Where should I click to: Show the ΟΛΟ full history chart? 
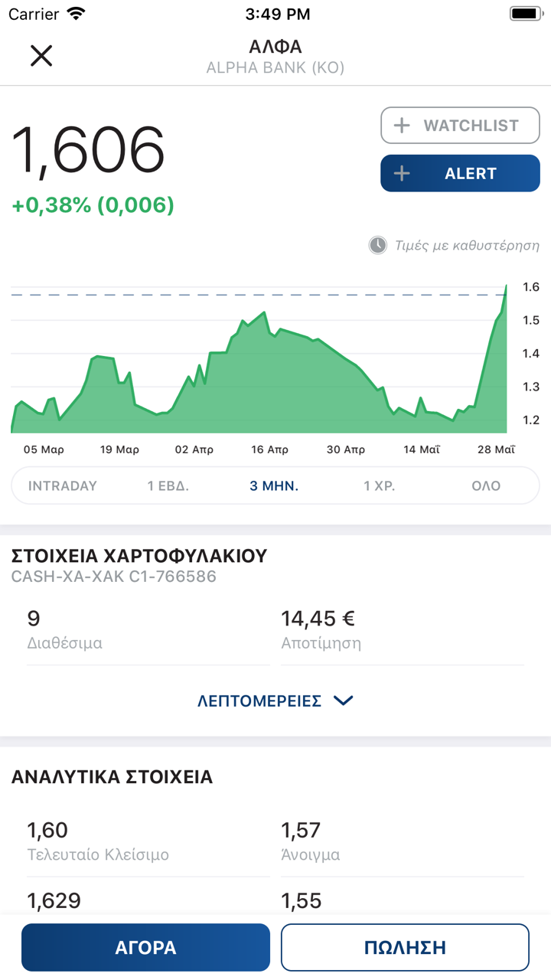click(x=486, y=486)
